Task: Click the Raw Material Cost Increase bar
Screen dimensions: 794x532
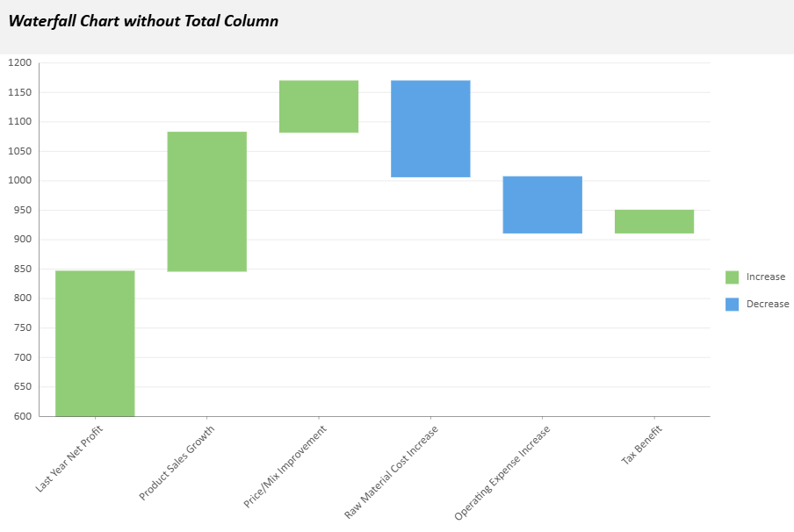Action: click(x=430, y=128)
